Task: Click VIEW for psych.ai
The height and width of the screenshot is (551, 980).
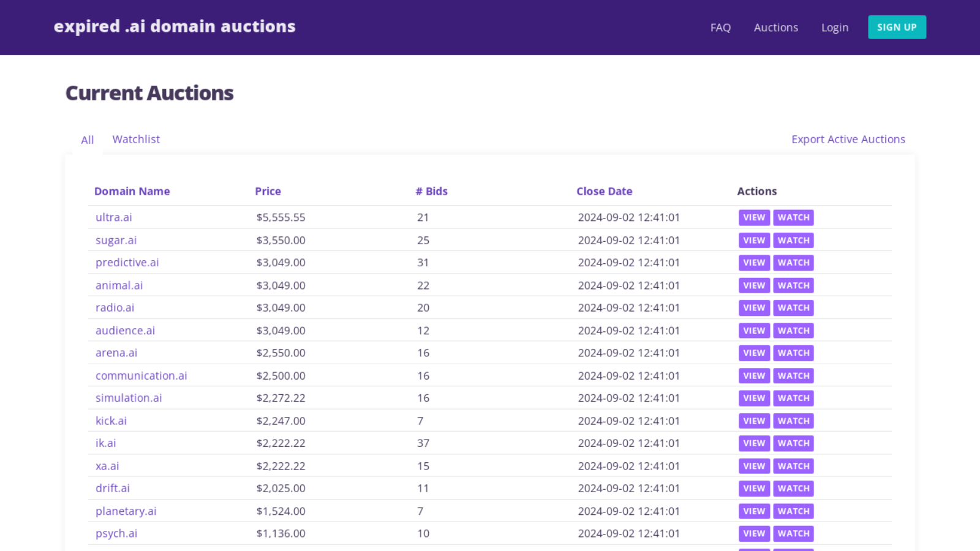Action: coord(754,534)
